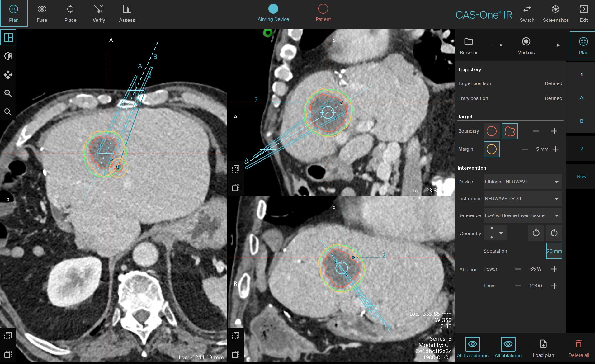Select the circular boundary shape
The width and height of the screenshot is (595, 364).
click(491, 131)
